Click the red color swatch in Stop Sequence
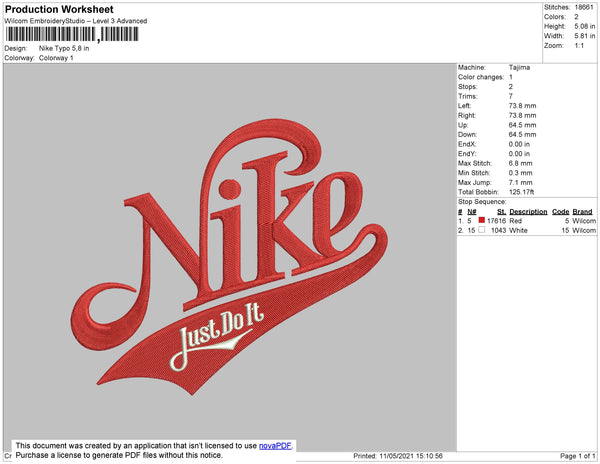 482,220
